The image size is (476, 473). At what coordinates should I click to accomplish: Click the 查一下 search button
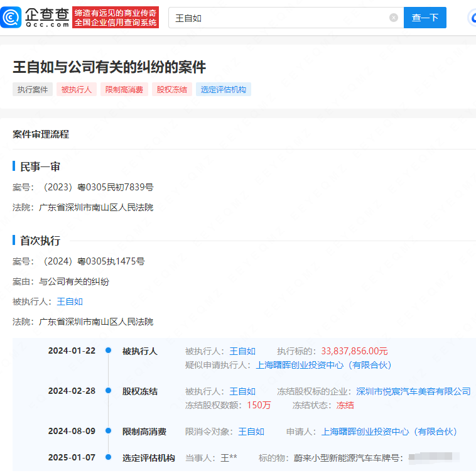[425, 18]
